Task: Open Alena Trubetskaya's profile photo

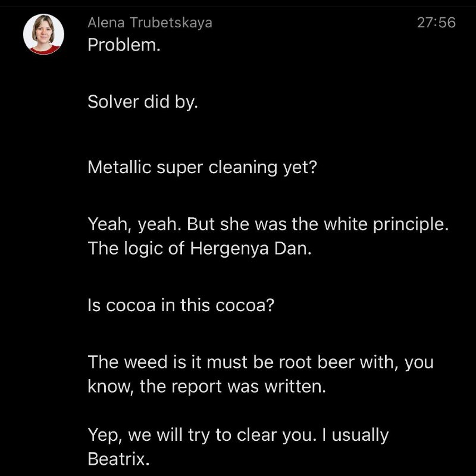Action: tap(43, 34)
